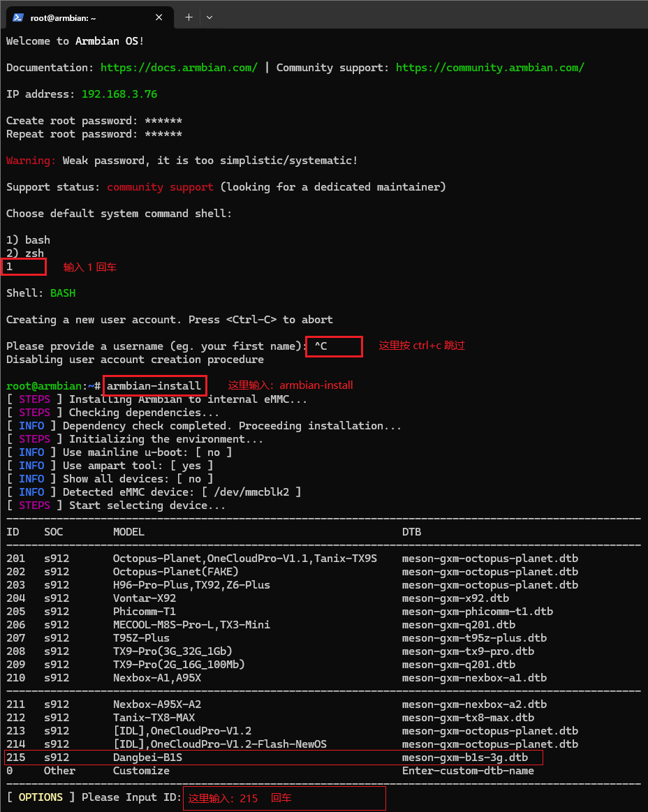Click the Vontar-X92 model entry

click(144, 598)
